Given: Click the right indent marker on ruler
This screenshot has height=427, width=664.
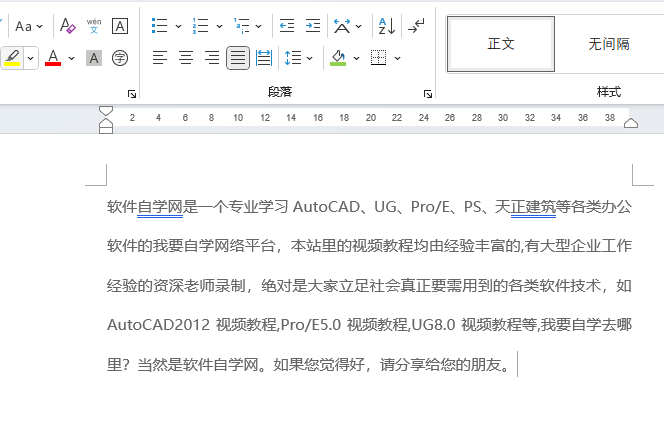Looking at the screenshot, I should tap(631, 123).
